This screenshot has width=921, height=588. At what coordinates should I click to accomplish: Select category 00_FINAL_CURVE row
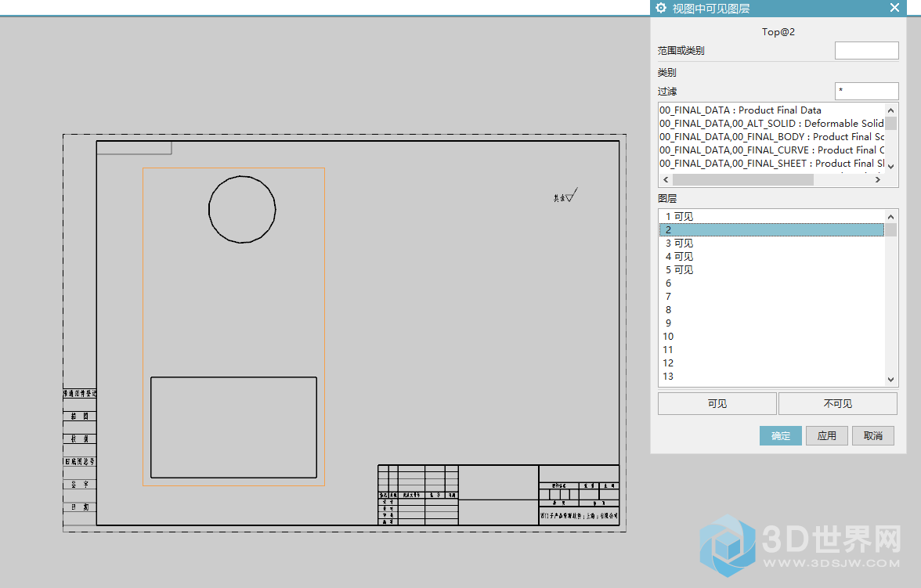pos(771,150)
